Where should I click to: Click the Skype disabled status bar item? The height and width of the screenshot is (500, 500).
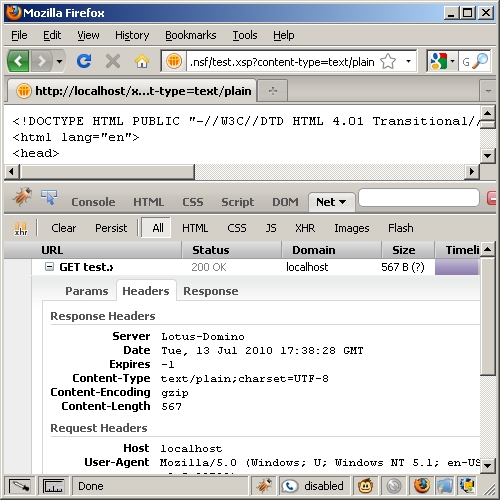pyautogui.click(x=313, y=486)
